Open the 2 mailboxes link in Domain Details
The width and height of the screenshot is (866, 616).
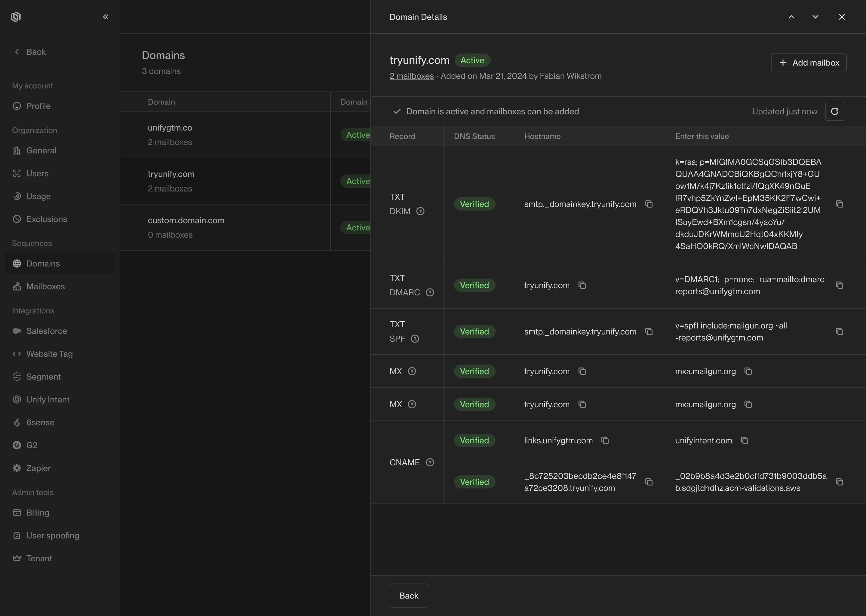click(411, 76)
